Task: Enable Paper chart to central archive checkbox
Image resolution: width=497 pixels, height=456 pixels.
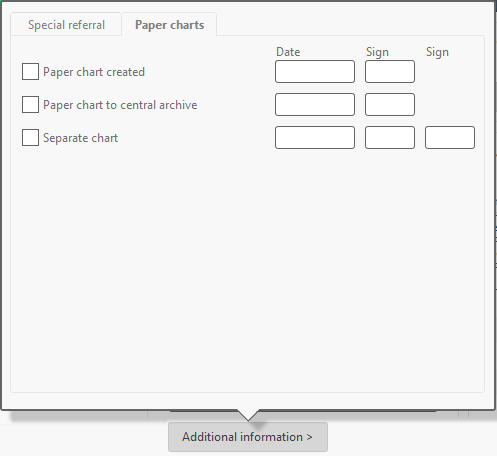Action: click(30, 105)
